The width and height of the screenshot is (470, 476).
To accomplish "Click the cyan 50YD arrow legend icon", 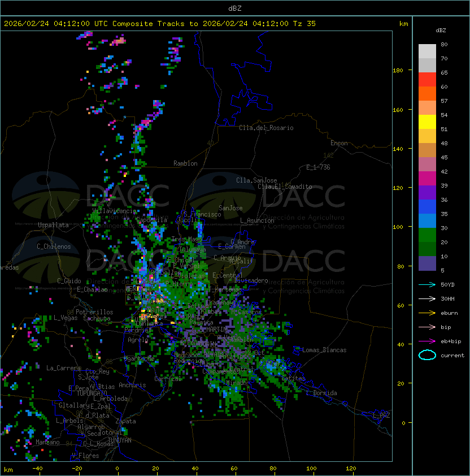I will tap(427, 284).
